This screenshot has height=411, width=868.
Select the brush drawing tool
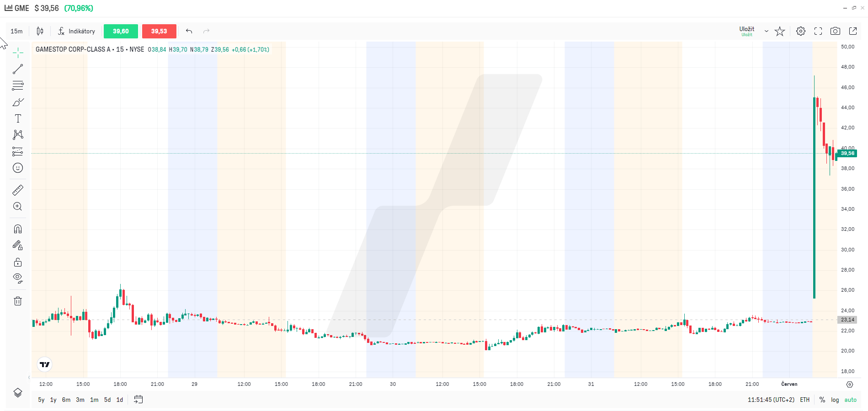(18, 102)
